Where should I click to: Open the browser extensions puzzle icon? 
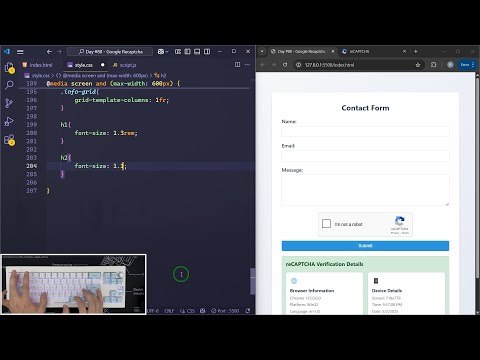(433, 65)
